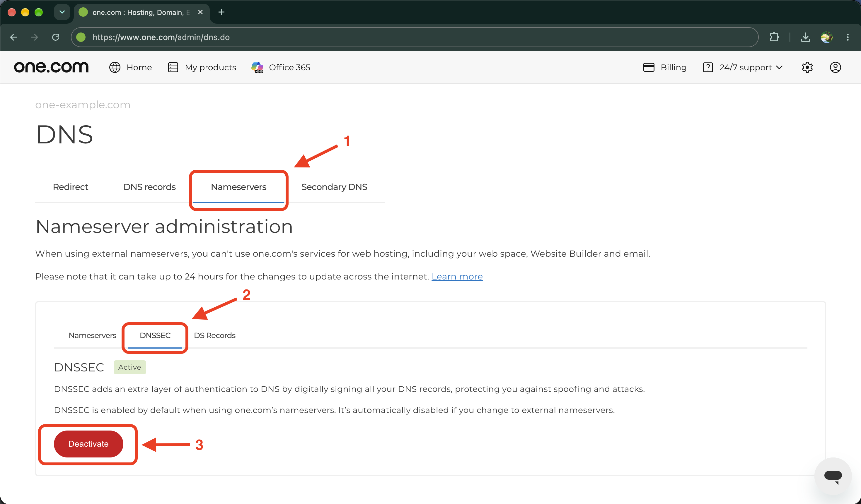Open user account profile icon

pyautogui.click(x=836, y=67)
